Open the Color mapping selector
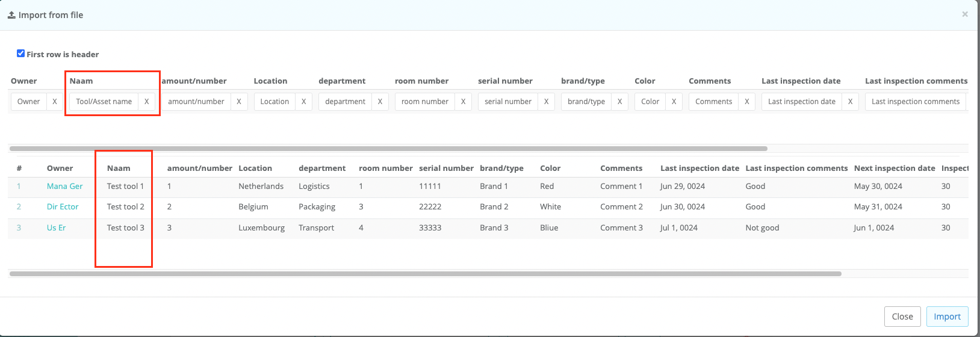This screenshot has height=337, width=980. click(650, 102)
